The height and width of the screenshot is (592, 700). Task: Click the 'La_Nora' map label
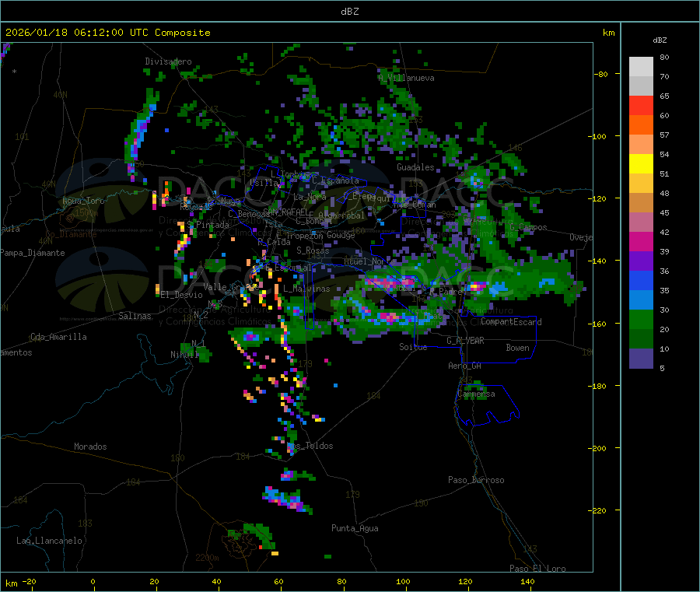click(310, 197)
